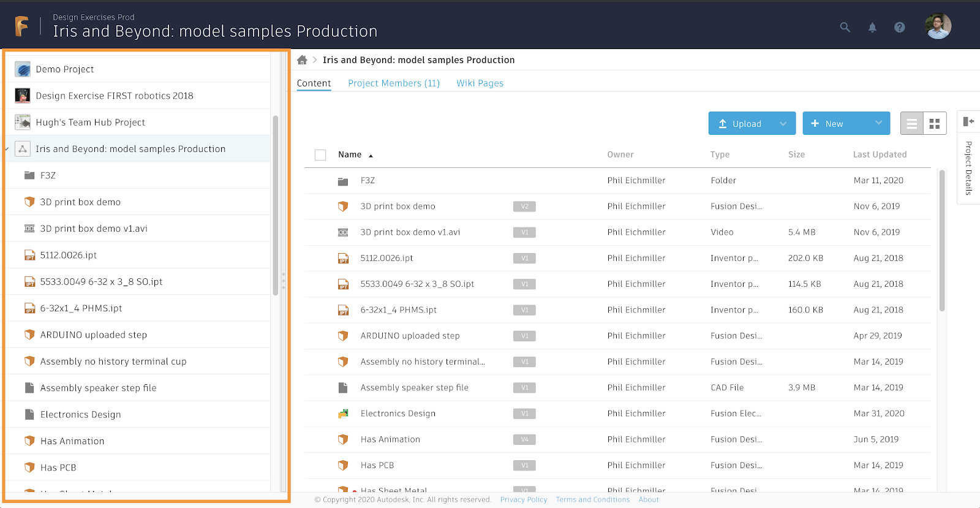980x508 pixels.
Task: Select 5533.0049 6-32 x 3_8 SO.ipt in sidebar
Action: click(x=101, y=282)
